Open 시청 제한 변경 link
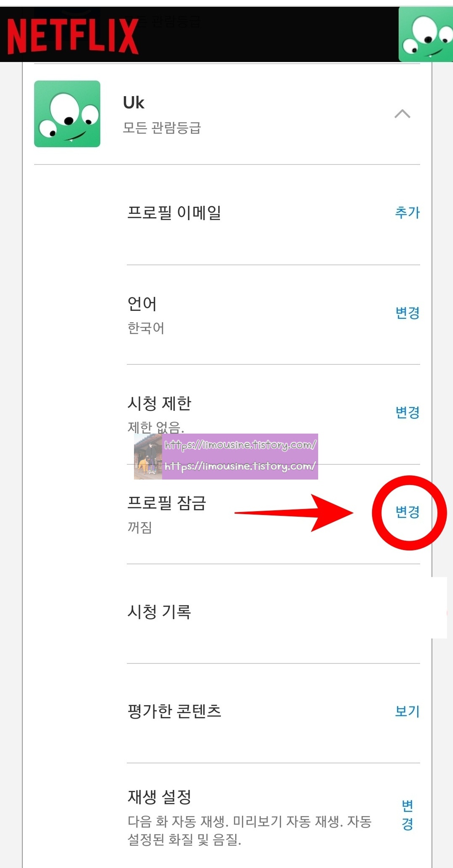Image resolution: width=453 pixels, height=868 pixels. click(407, 412)
